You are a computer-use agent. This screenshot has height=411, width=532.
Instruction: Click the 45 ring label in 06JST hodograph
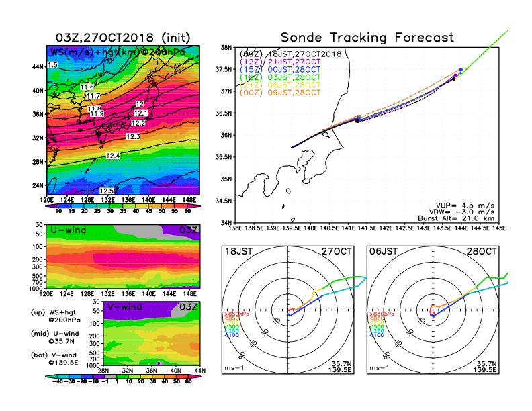click(x=398, y=344)
